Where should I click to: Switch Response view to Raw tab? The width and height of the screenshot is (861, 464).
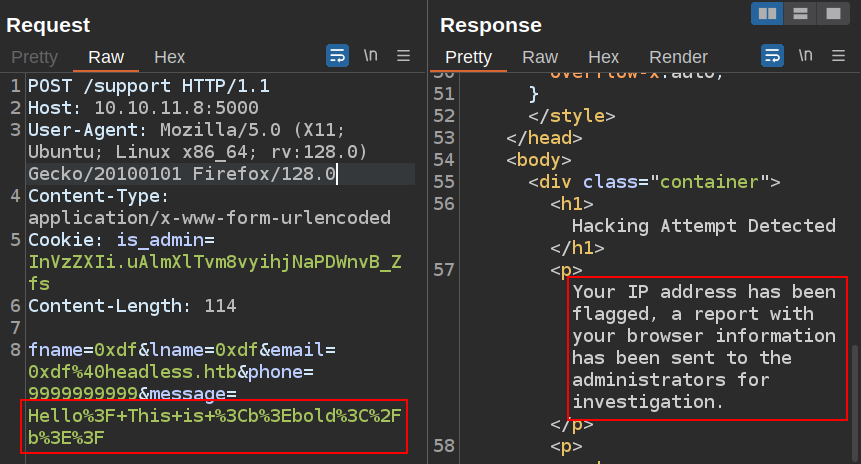pos(540,57)
